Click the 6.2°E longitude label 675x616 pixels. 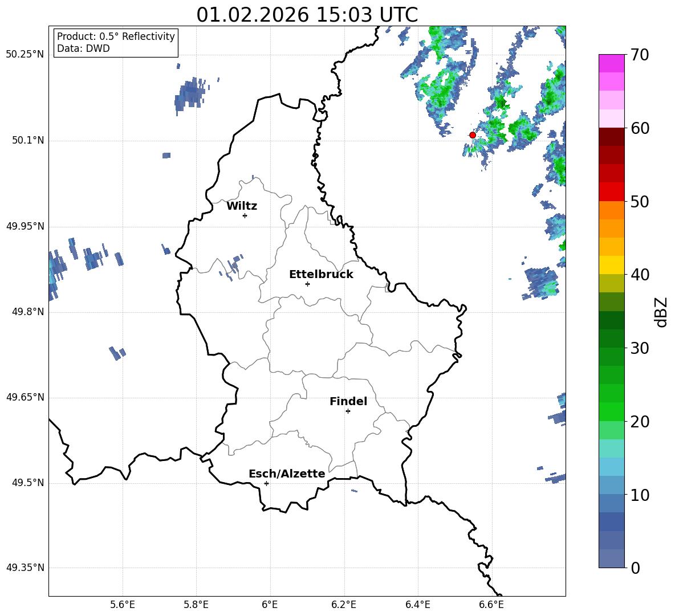344,605
